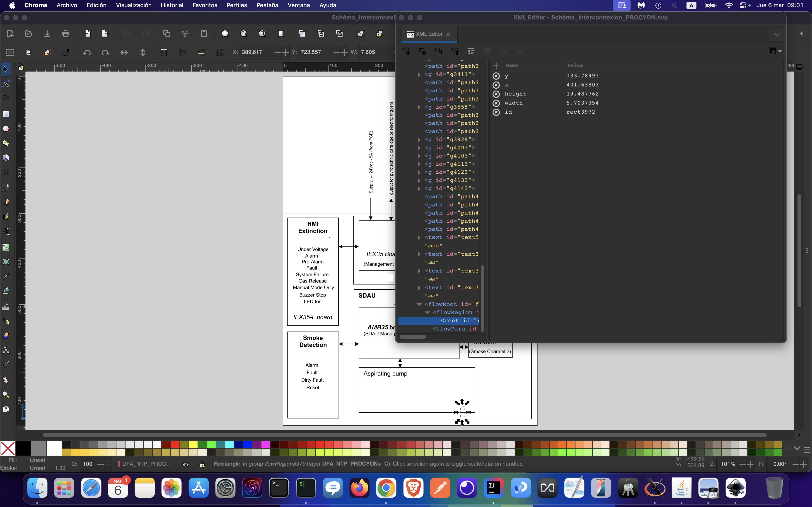This screenshot has height=507, width=812.
Task: Click the Print document icon
Action: click(66, 33)
